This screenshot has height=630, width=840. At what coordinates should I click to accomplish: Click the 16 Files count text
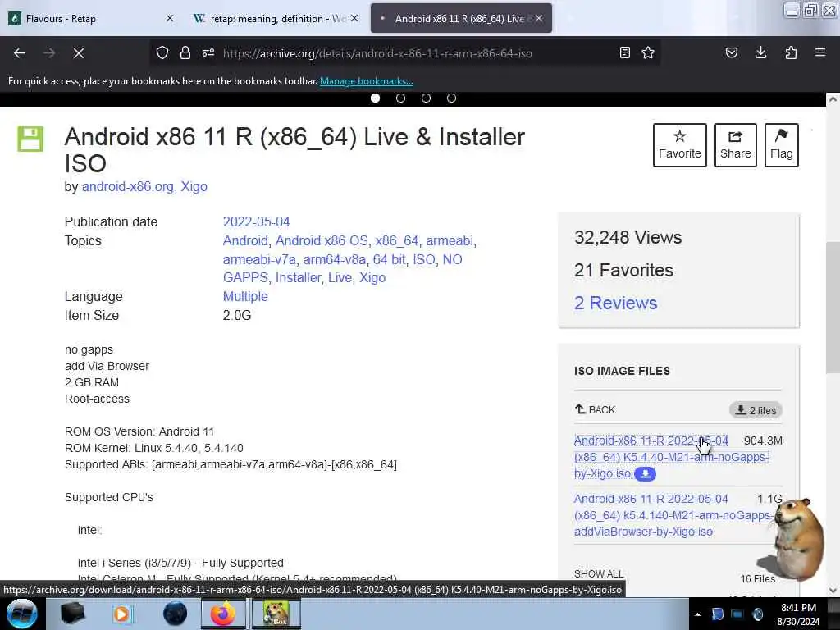click(x=757, y=579)
